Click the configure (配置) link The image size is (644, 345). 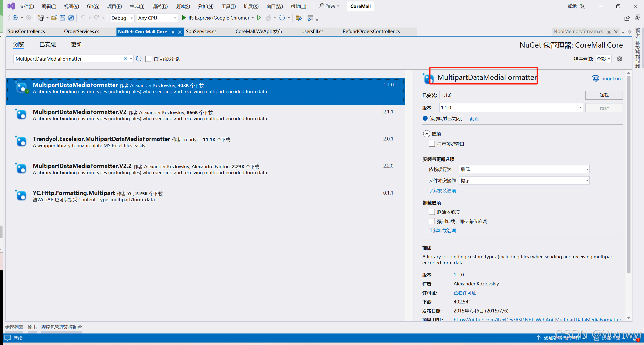coord(474,118)
